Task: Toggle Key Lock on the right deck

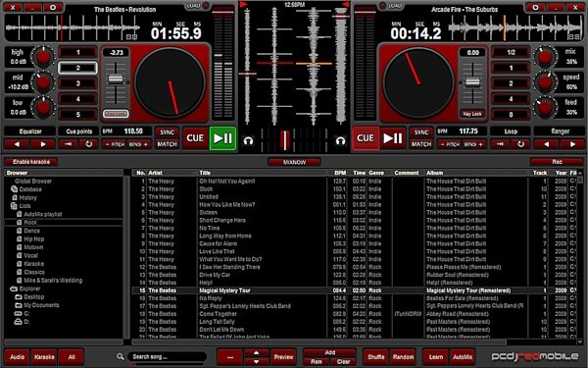Action: pos(472,114)
